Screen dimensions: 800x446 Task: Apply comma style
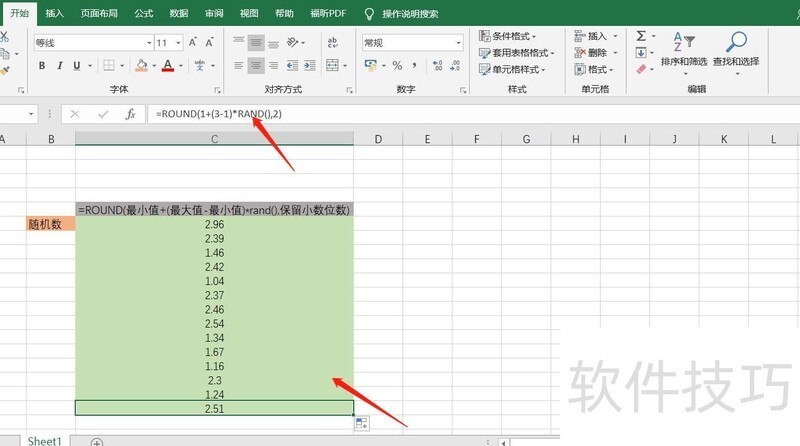pos(414,65)
